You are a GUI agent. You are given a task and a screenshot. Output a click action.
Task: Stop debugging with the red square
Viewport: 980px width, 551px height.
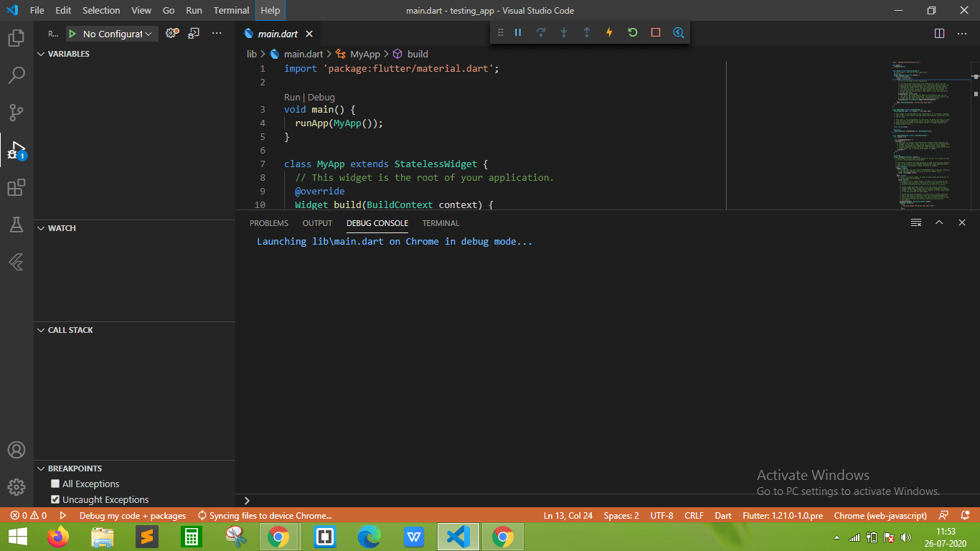click(x=656, y=33)
